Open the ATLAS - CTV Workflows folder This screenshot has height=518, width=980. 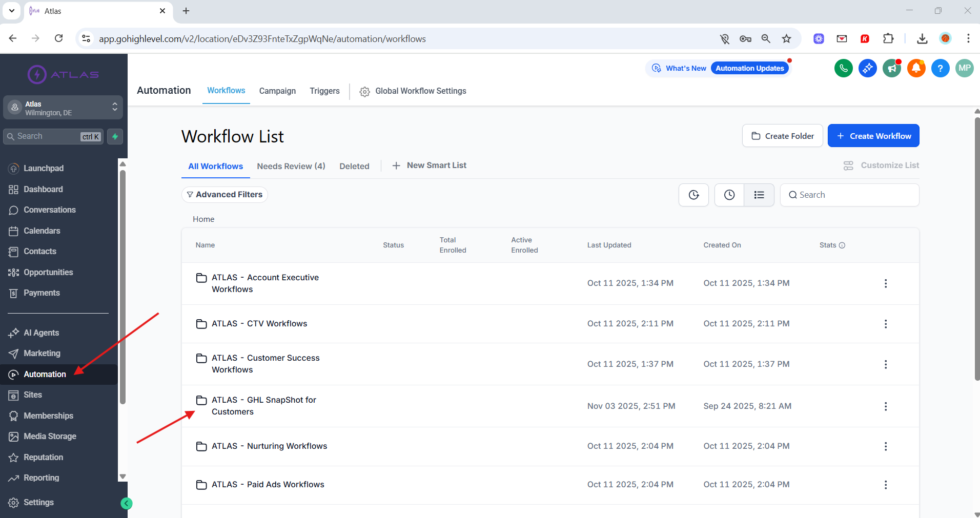(x=259, y=324)
